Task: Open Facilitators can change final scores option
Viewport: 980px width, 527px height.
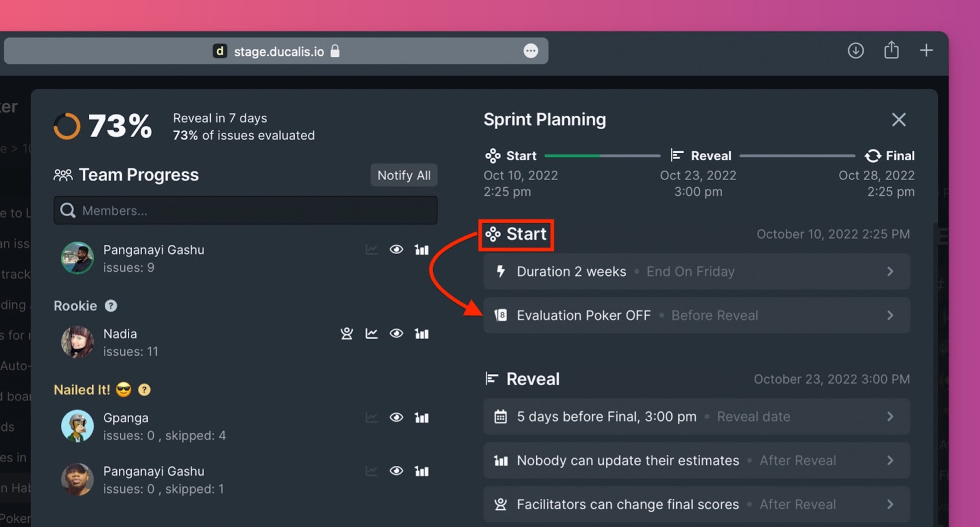Action: click(x=696, y=505)
